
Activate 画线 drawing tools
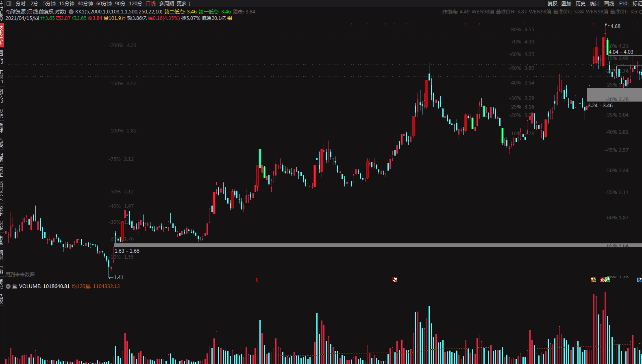point(609,3)
